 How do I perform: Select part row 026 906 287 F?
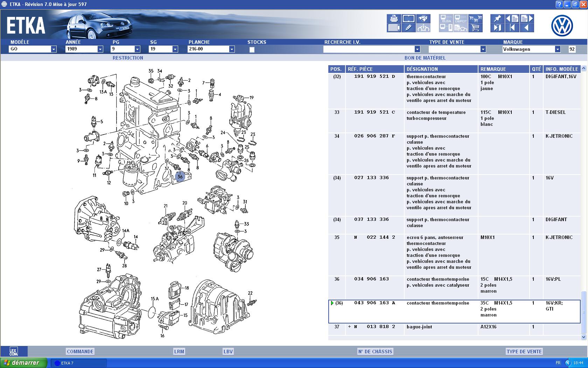coord(454,154)
